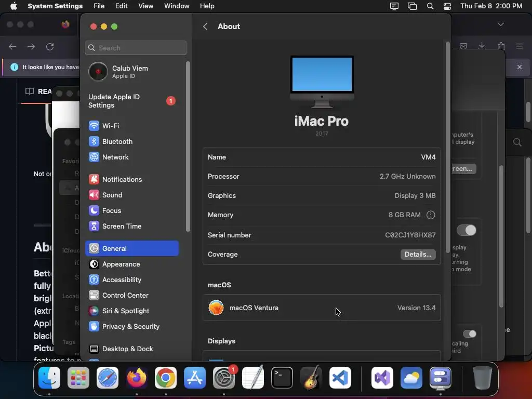The width and height of the screenshot is (532, 399).
Task: Click Update Apple ID Settings
Action: [132, 101]
